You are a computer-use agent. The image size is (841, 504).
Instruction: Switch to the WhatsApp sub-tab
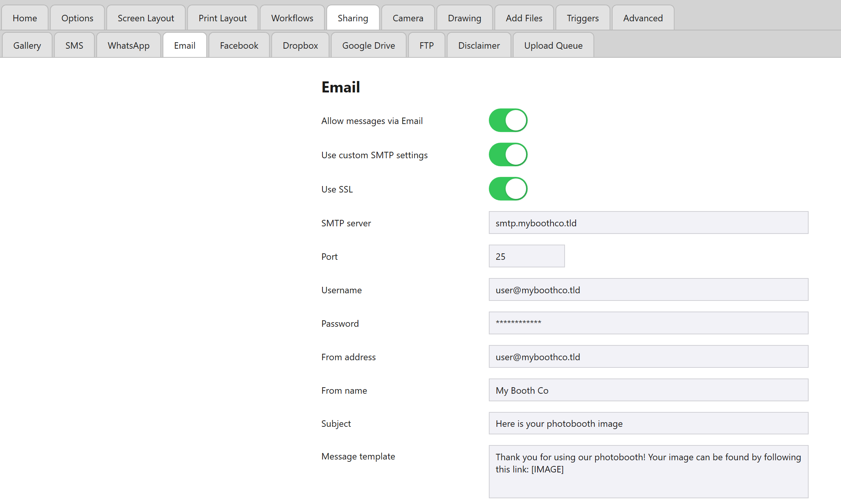point(129,45)
